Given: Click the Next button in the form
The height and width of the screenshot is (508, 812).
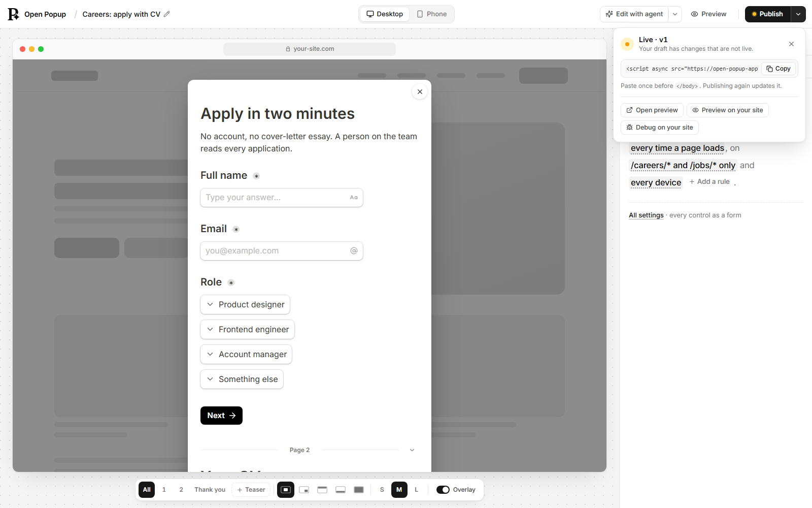Looking at the screenshot, I should click(x=221, y=416).
